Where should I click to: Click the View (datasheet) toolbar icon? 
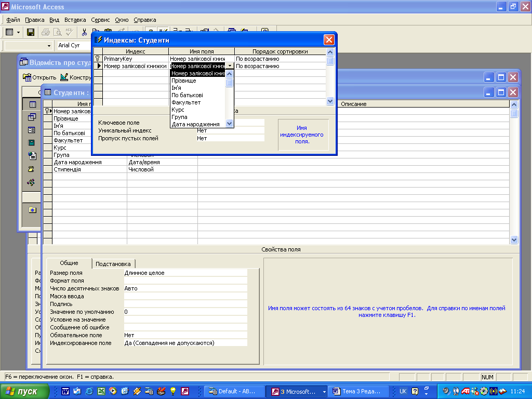(x=9, y=32)
